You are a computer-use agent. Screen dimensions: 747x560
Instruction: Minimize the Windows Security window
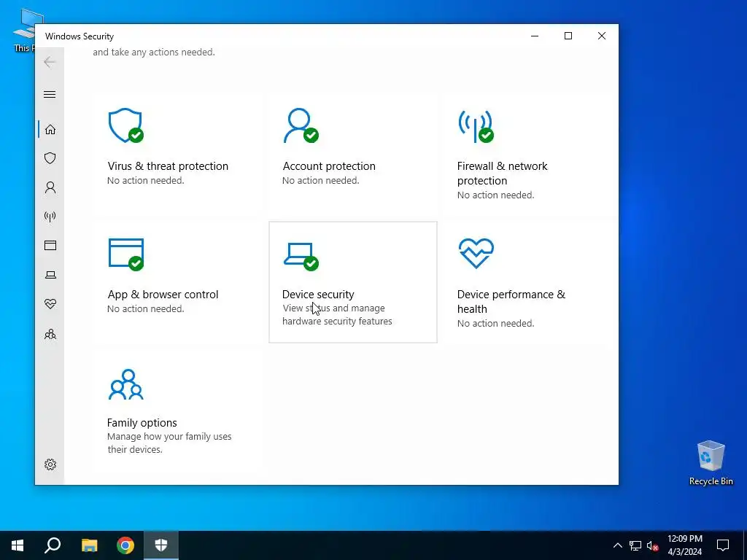point(535,36)
